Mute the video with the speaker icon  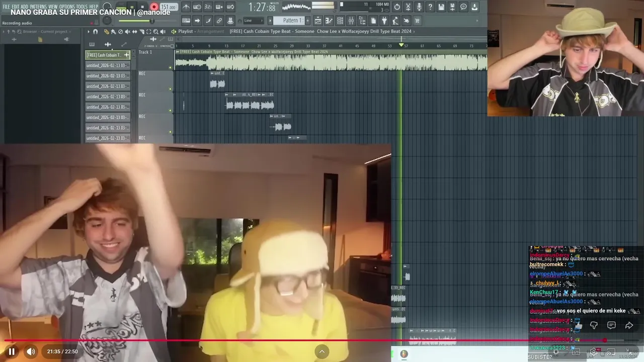click(x=31, y=351)
